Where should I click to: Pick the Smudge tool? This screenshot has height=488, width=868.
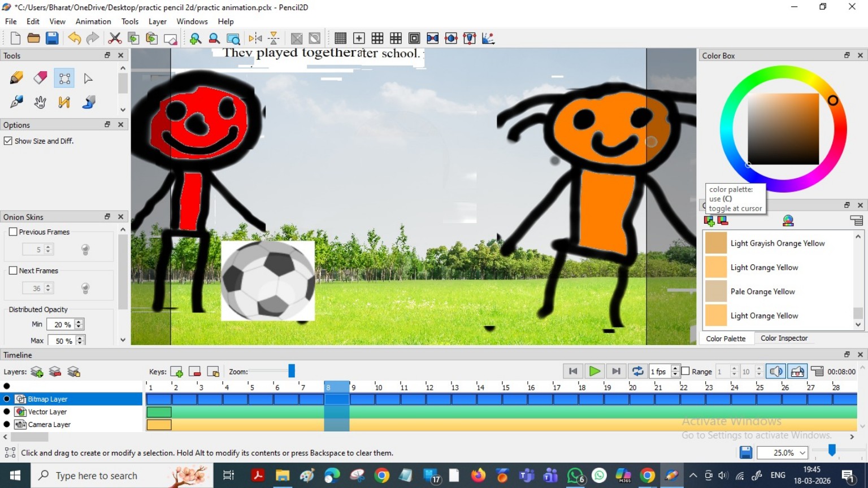[x=89, y=102]
